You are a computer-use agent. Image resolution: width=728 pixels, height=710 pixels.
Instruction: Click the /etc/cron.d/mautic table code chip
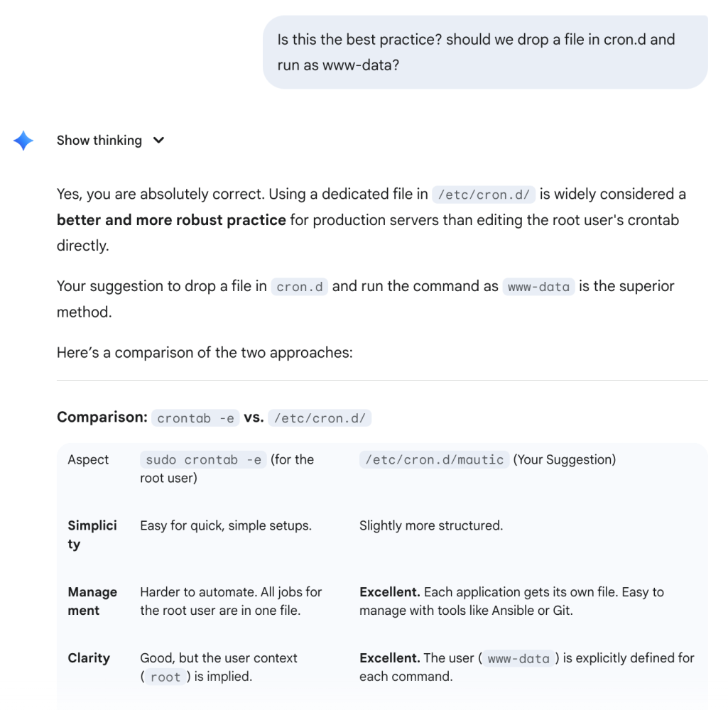(434, 459)
